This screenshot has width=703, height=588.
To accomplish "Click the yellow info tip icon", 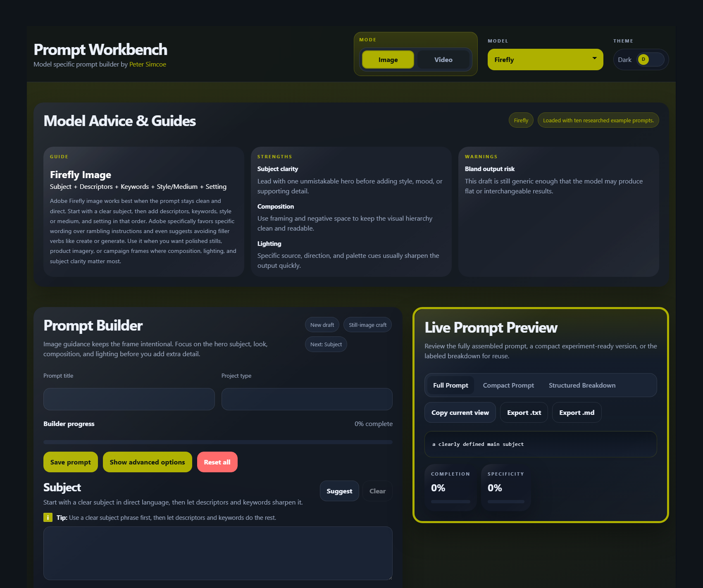I will point(48,517).
